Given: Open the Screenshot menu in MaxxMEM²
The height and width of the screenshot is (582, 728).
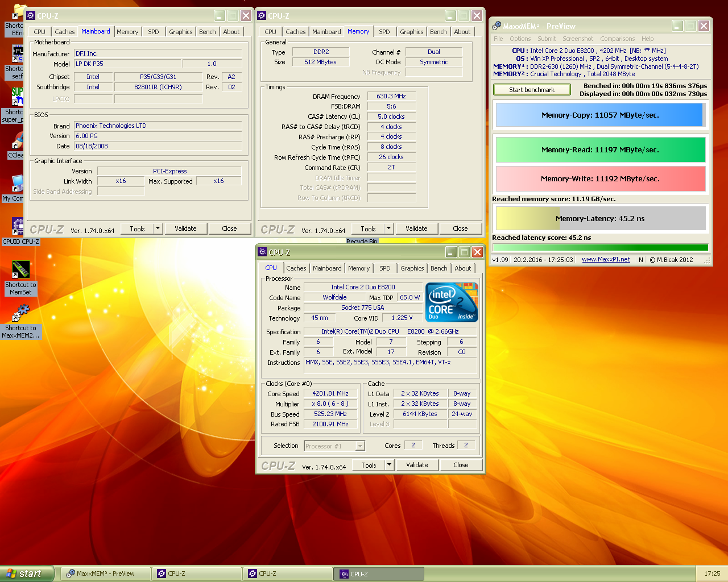Looking at the screenshot, I should (578, 39).
